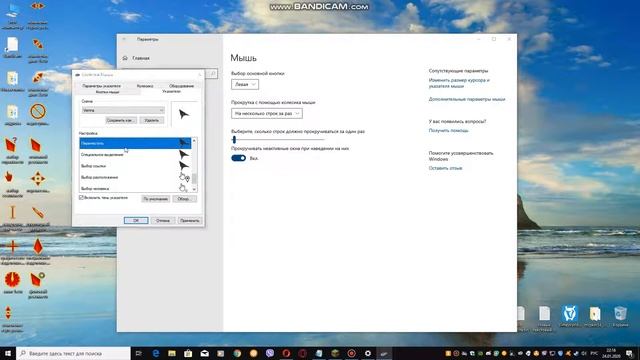Open Viber from the taskbar

pyautogui.click(x=270, y=353)
